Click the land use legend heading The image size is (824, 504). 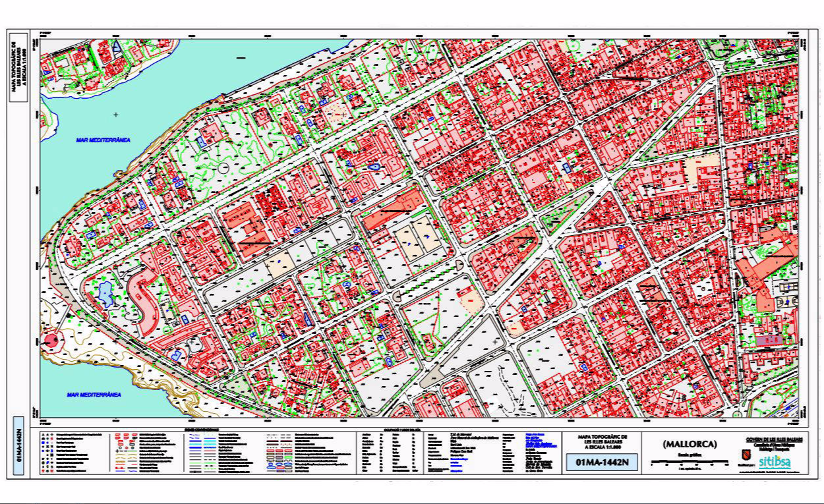point(389,429)
